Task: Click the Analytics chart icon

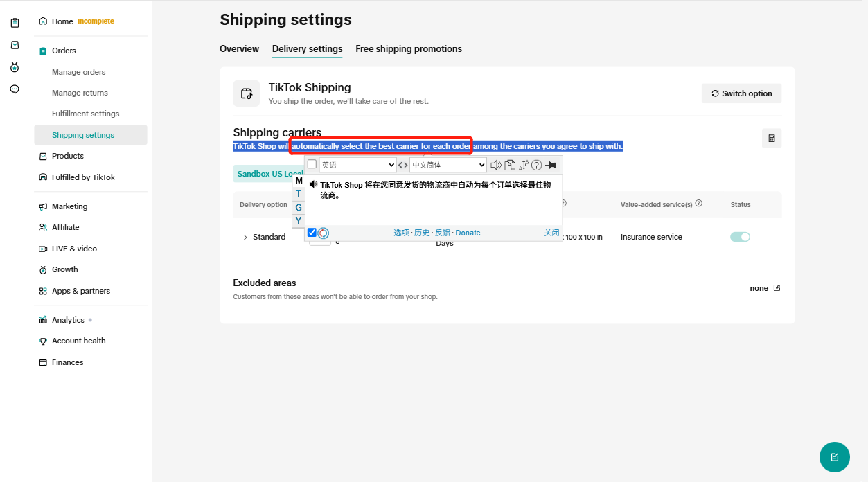Action: [x=43, y=320]
